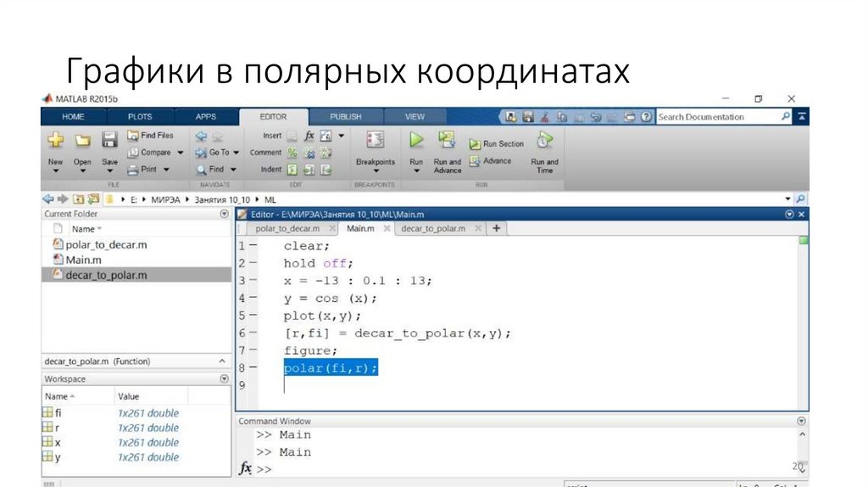Switch to the APPS ribbon tab
This screenshot has height=487, width=868.
tap(205, 117)
